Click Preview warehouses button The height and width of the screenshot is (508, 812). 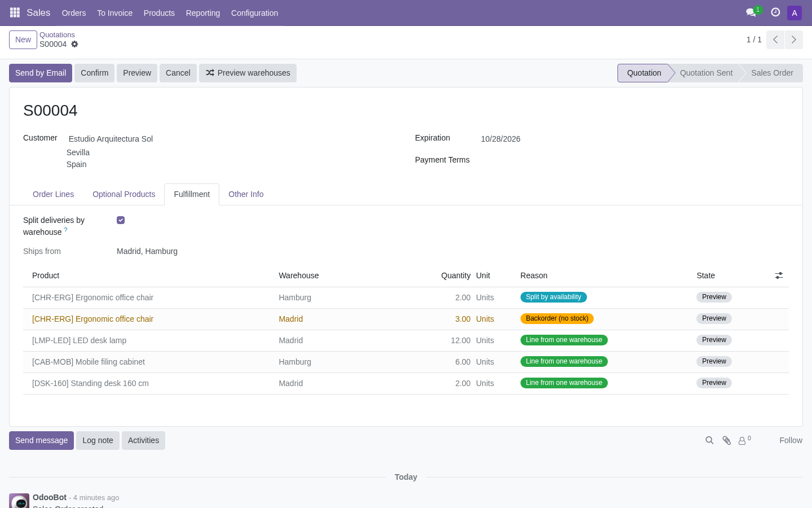[x=248, y=73]
